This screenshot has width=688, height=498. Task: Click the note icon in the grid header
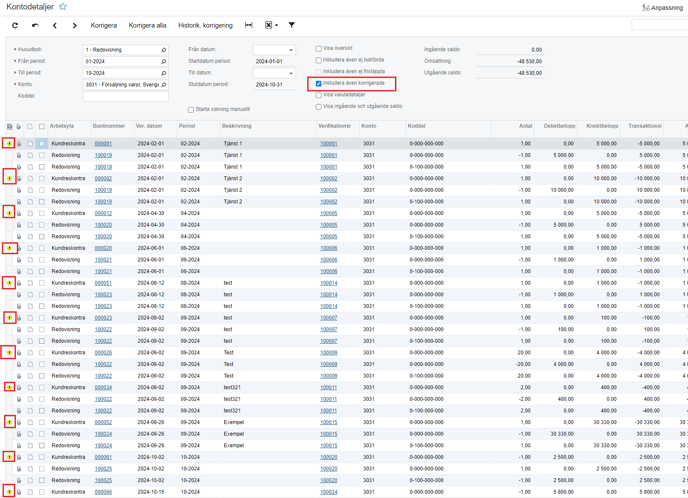(x=30, y=126)
